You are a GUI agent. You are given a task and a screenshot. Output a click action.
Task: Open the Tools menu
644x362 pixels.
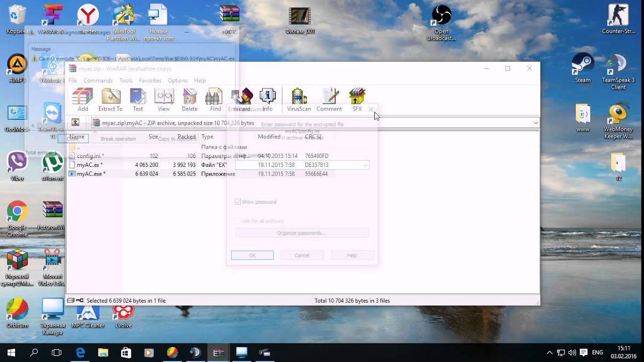tap(126, 80)
